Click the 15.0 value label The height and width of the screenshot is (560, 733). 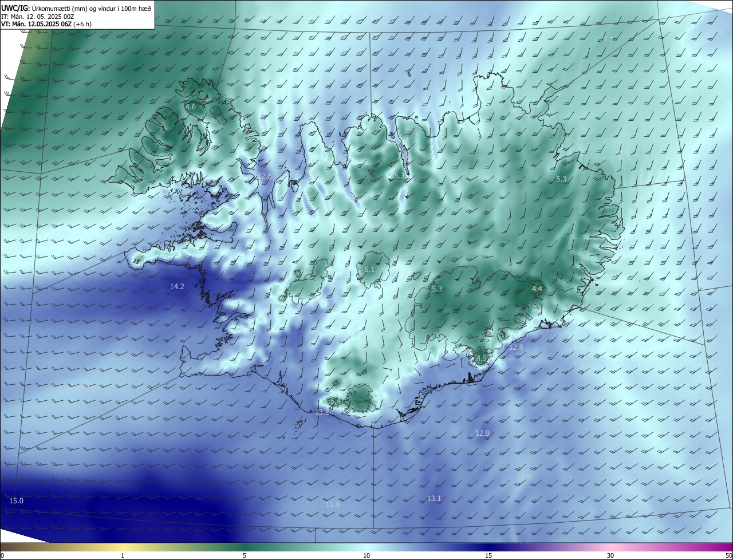point(17,501)
